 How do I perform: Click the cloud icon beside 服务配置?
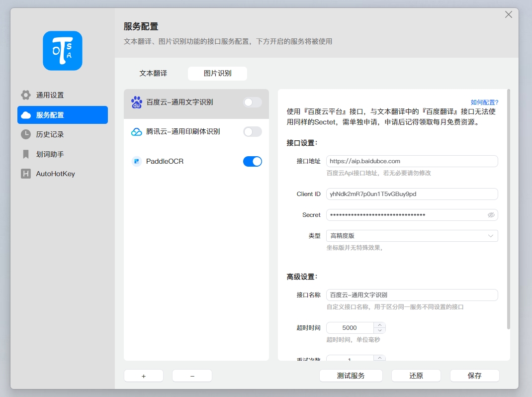click(26, 115)
